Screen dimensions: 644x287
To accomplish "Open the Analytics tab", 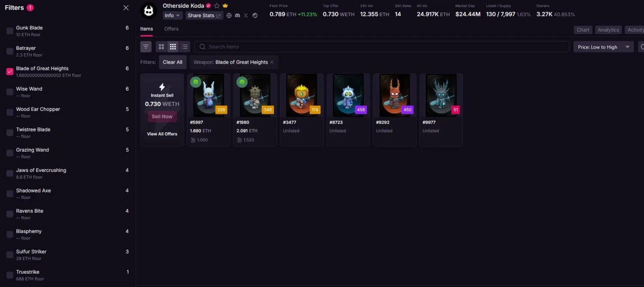I will 608,30.
